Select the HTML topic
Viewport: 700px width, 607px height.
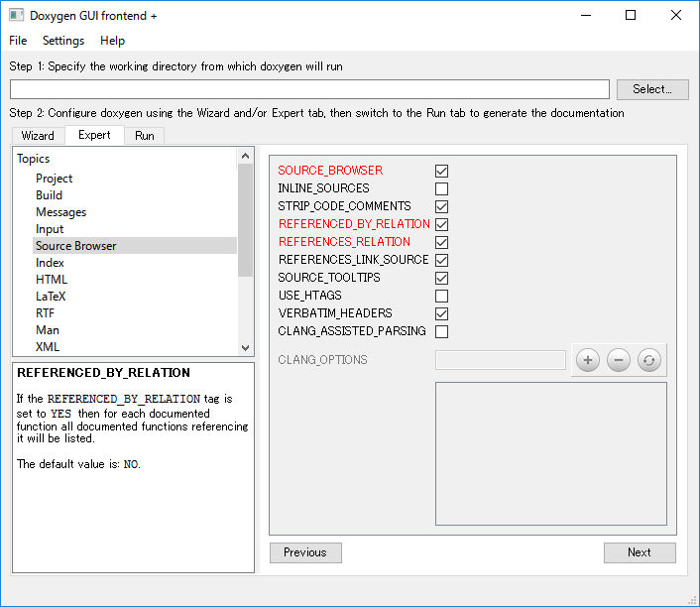tap(52, 280)
